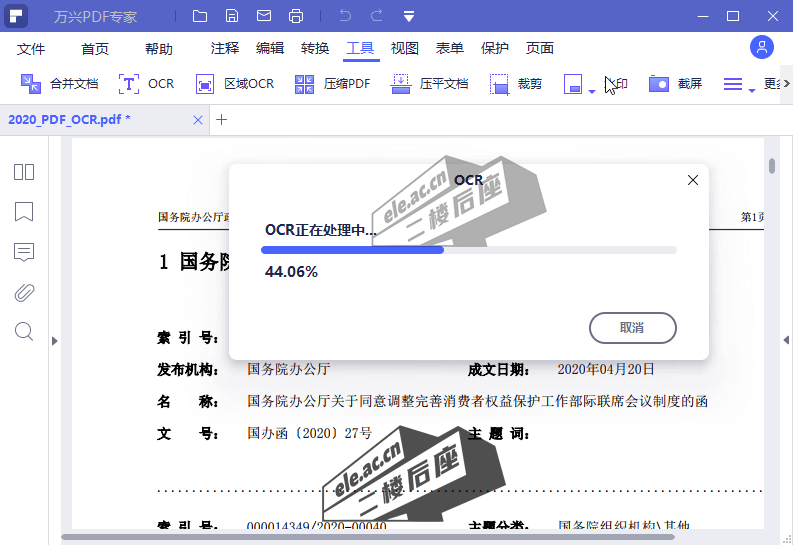Close the OCR progress dialog
Image resolution: width=793 pixels, height=545 pixels.
point(692,180)
